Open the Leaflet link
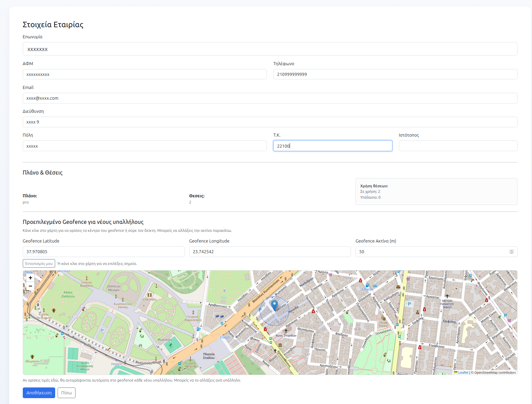This screenshot has width=532, height=404. pyautogui.click(x=463, y=373)
